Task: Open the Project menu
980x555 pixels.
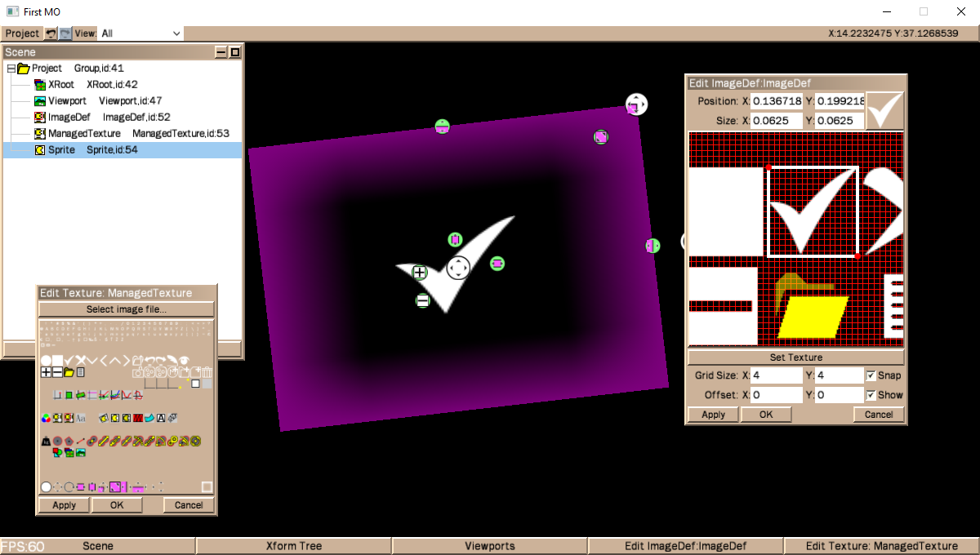Action: click(22, 33)
